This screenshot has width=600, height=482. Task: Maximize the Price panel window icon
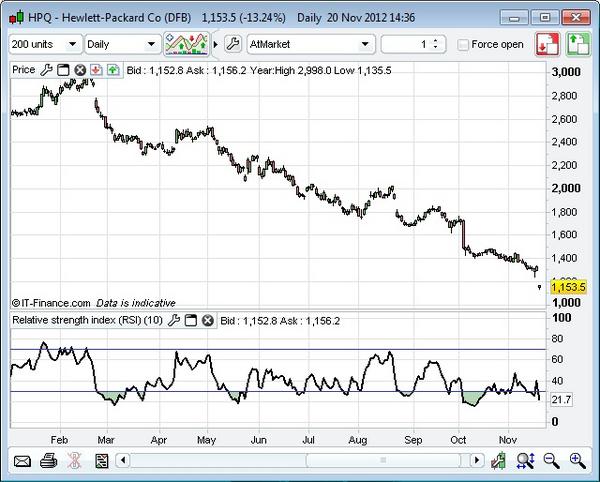tap(62, 70)
